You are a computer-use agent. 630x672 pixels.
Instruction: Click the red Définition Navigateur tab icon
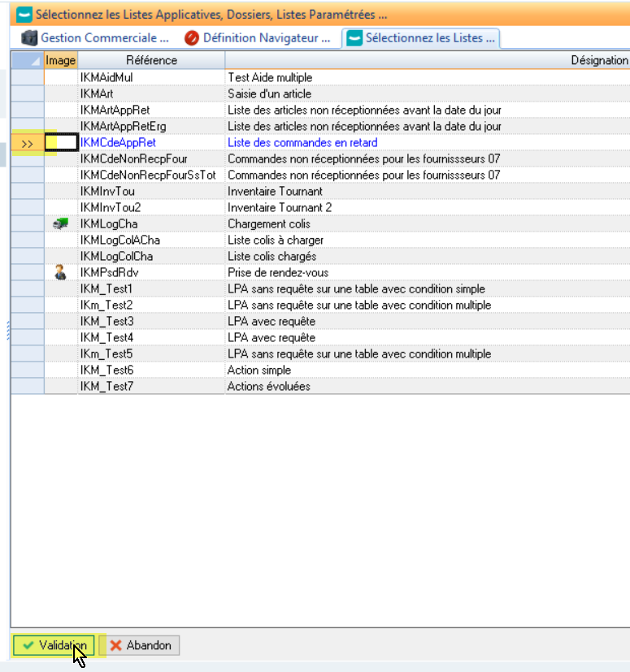[192, 38]
